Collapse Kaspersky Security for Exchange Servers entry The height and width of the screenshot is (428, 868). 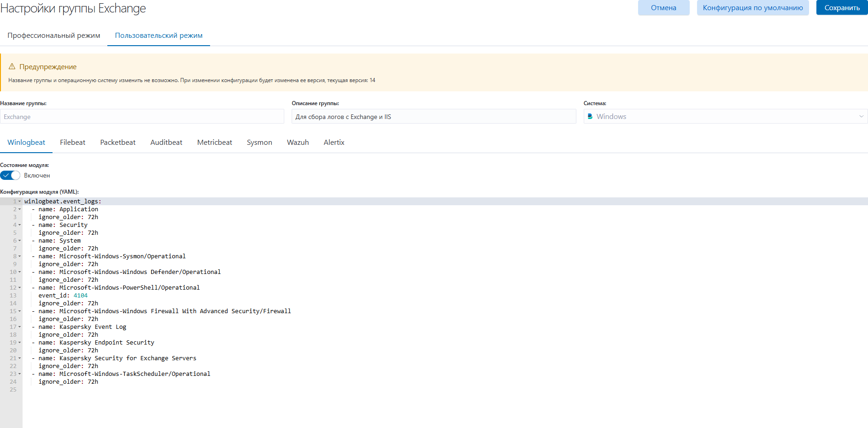point(19,358)
